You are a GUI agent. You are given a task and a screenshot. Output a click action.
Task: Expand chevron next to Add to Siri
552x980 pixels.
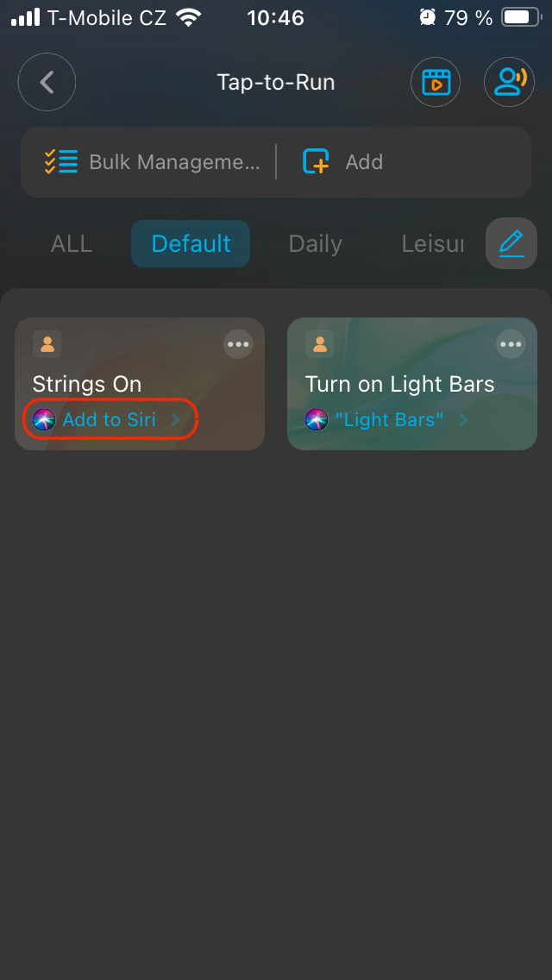click(176, 420)
